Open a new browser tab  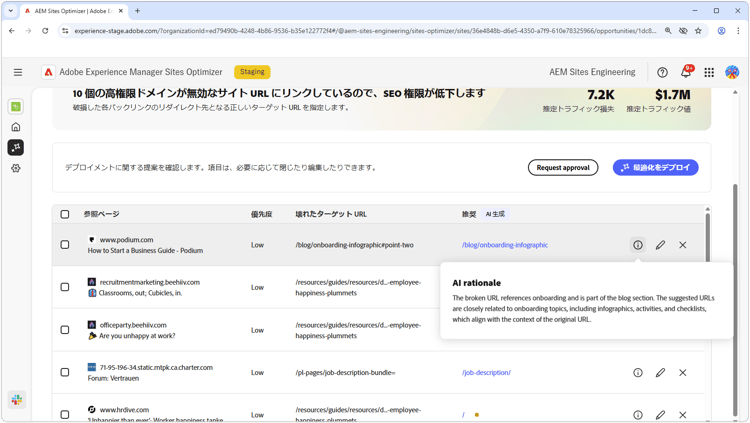(x=137, y=11)
